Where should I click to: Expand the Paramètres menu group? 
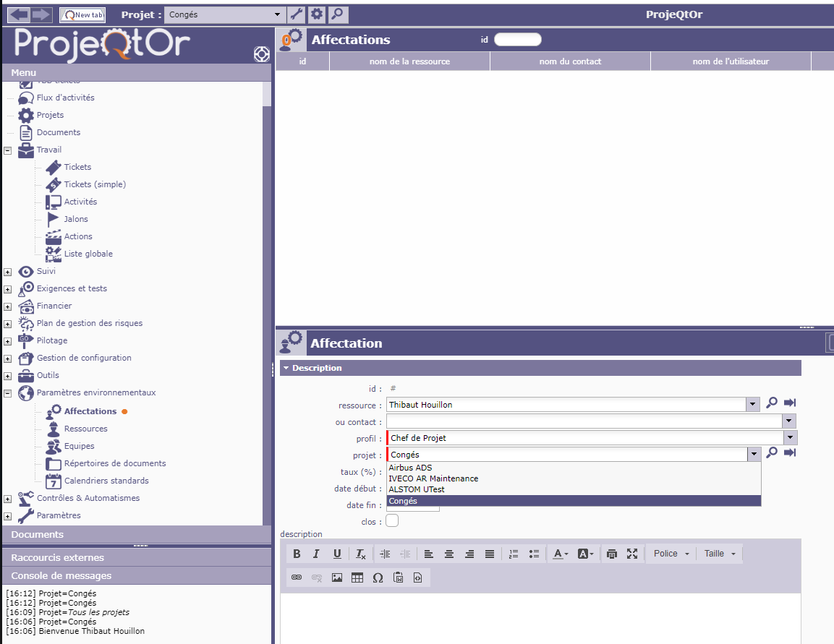pos(8,517)
